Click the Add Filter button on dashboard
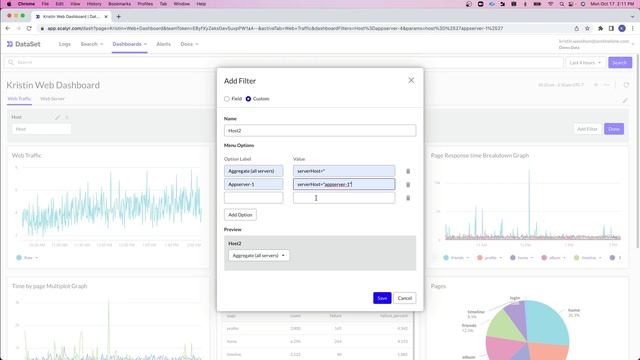Screen dimensions: 640x360 point(587,129)
